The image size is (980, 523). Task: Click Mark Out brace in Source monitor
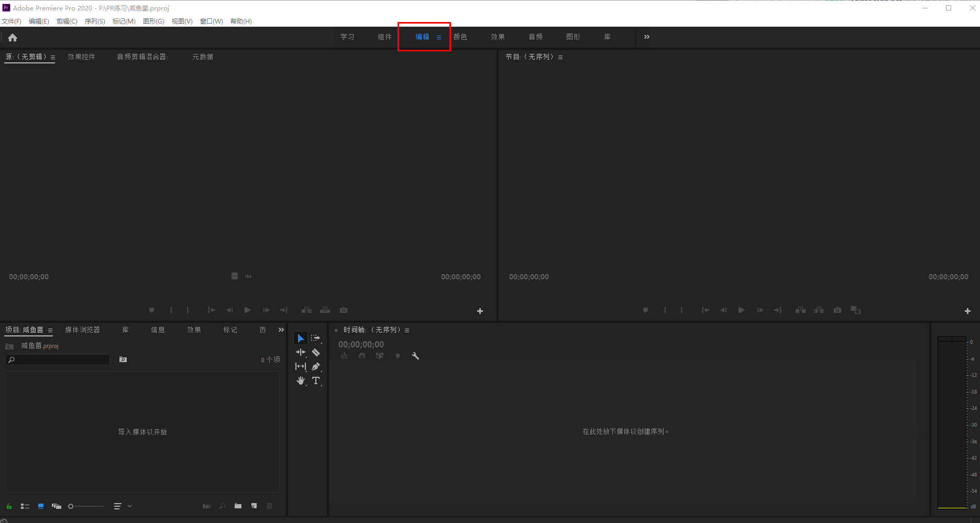point(188,310)
